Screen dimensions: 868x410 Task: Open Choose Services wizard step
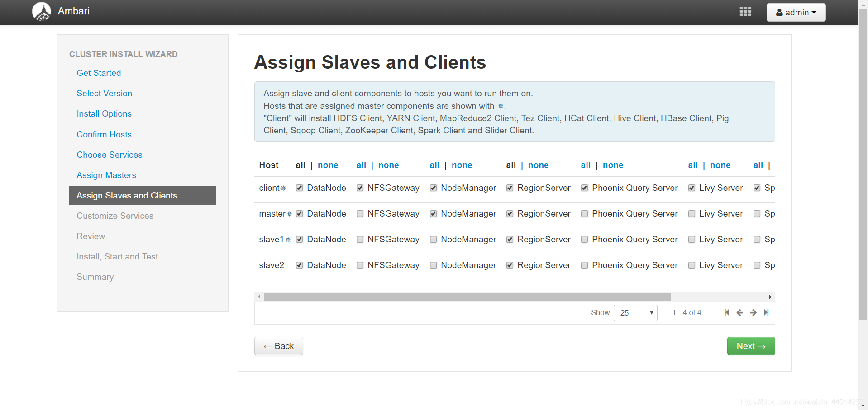tap(110, 155)
